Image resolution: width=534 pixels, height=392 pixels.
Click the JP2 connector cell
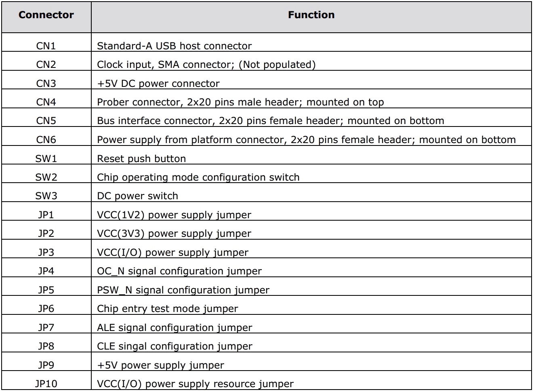click(x=46, y=234)
